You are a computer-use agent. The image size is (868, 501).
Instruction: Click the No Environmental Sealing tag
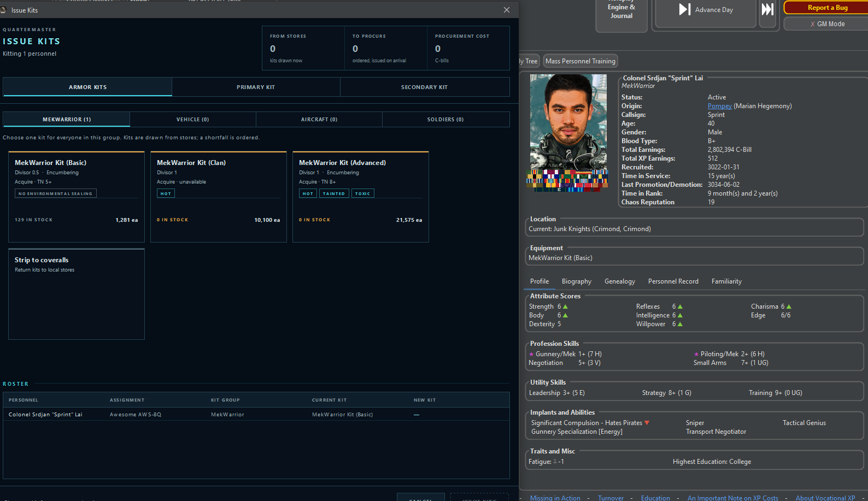(x=56, y=193)
